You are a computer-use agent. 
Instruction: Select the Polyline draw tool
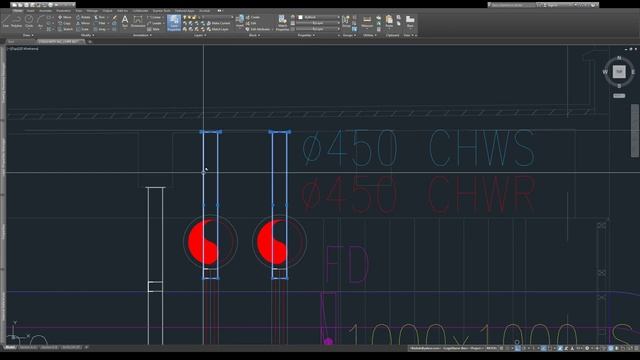[16, 21]
